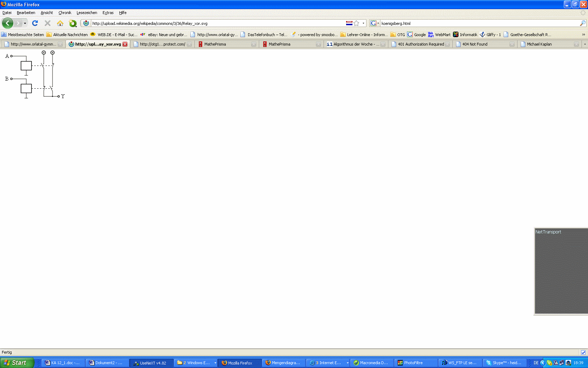Switch to 401 Authorization Required tab

click(420, 44)
